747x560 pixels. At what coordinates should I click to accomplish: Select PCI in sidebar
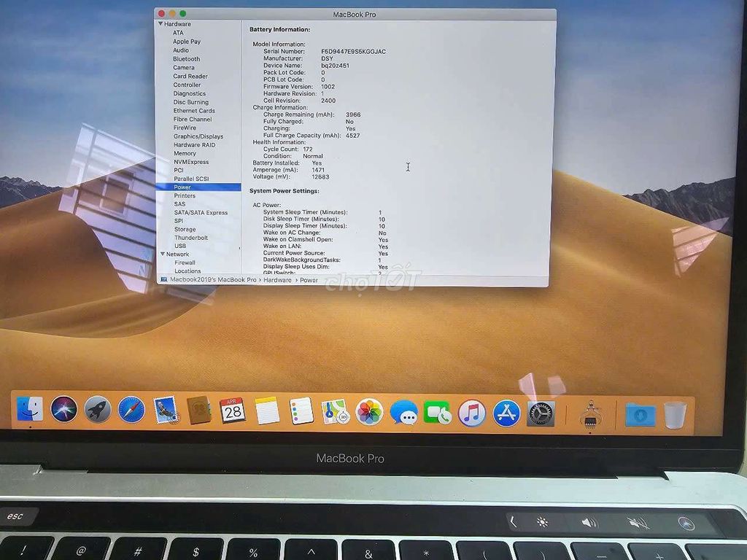179,170
